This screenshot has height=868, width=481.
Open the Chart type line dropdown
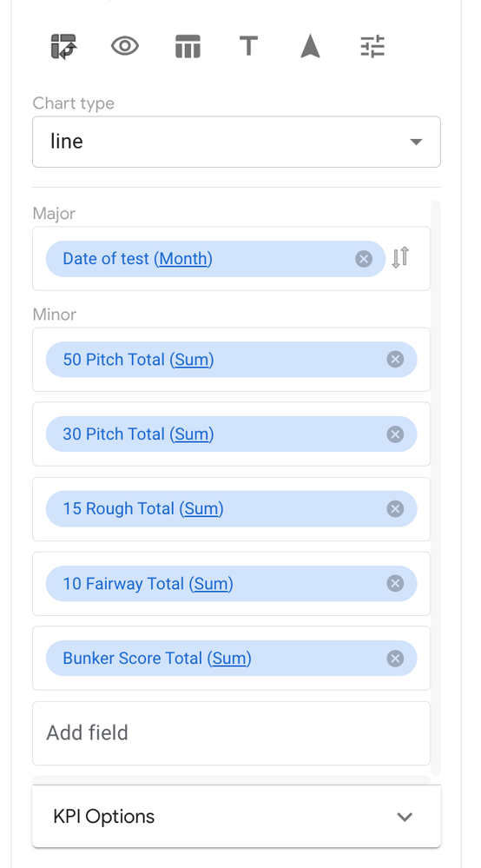point(237,142)
